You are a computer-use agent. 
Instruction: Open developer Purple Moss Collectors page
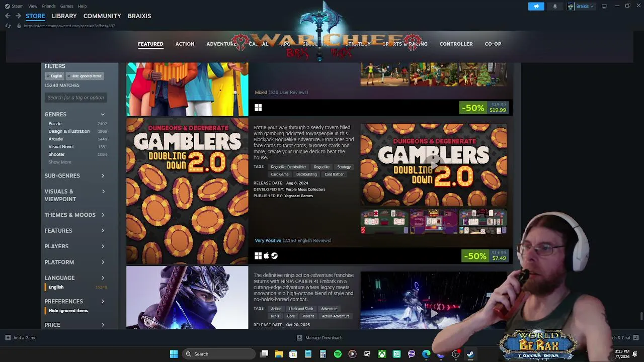click(305, 190)
